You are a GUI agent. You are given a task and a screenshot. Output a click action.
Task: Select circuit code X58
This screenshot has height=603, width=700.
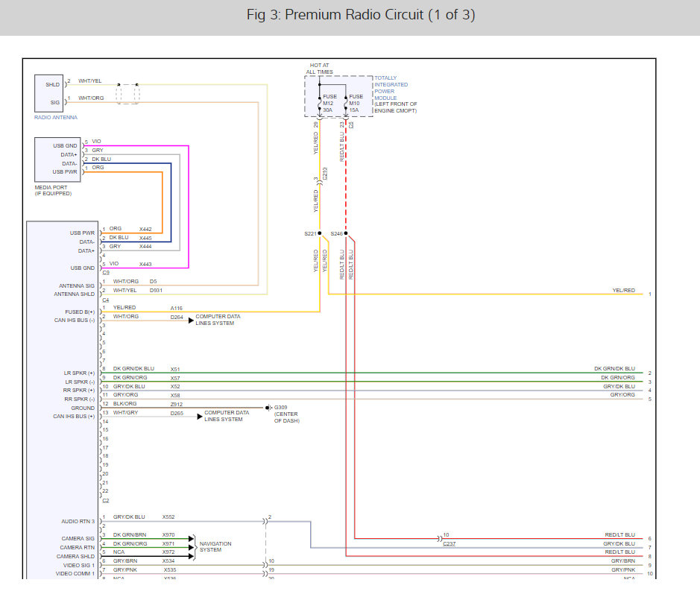[x=175, y=396]
